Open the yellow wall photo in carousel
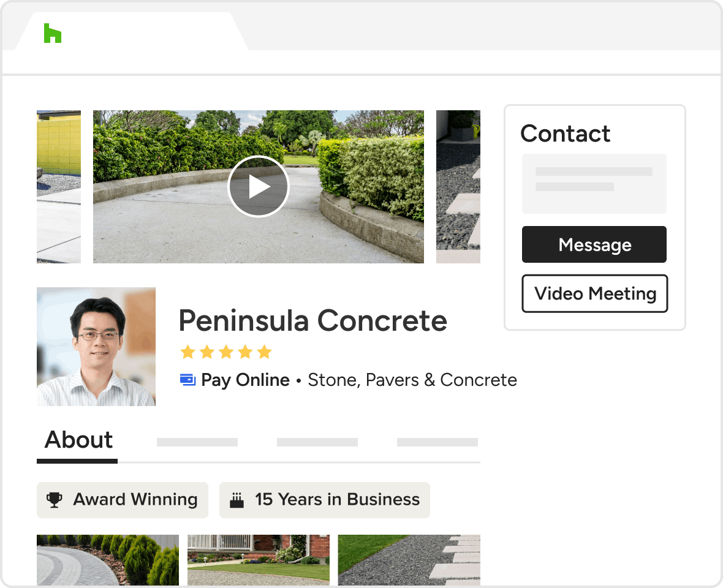 coord(59,187)
